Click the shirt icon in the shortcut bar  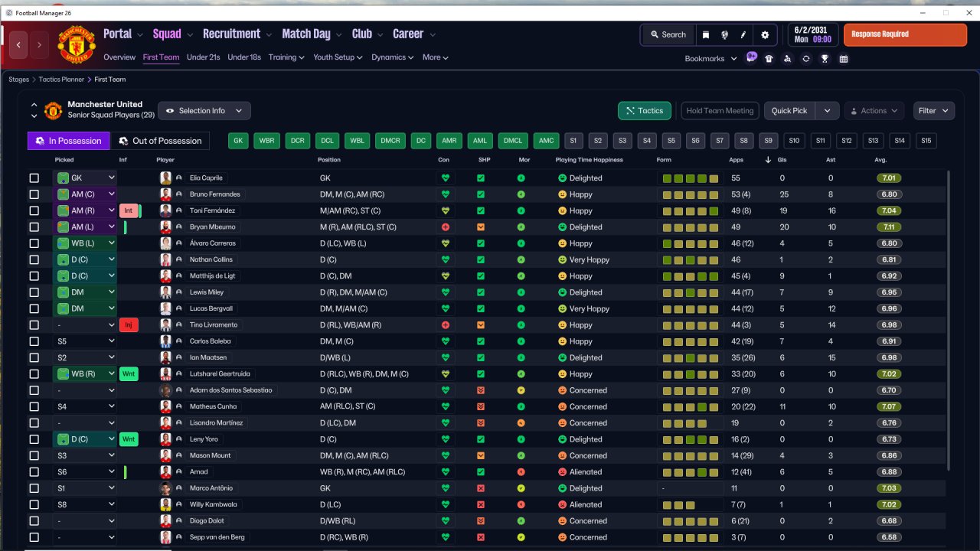coord(769,59)
